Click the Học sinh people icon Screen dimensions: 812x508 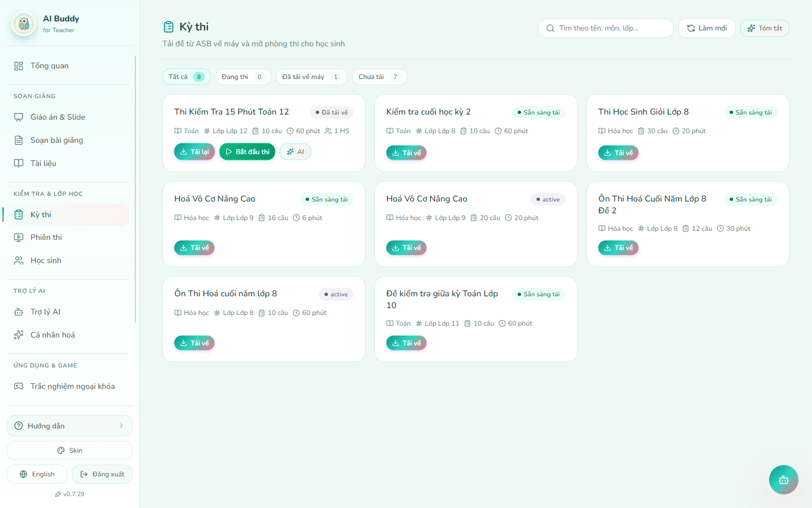point(19,261)
